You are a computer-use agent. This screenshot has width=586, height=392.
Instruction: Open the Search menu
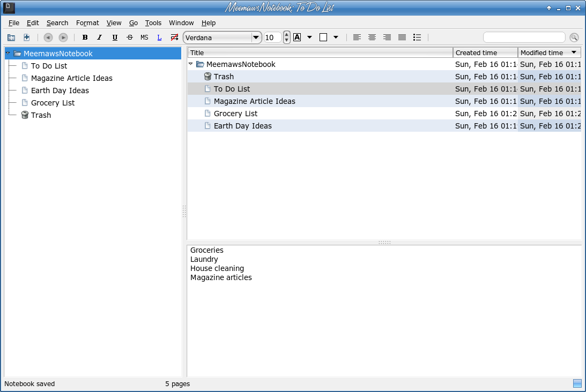pyautogui.click(x=57, y=23)
